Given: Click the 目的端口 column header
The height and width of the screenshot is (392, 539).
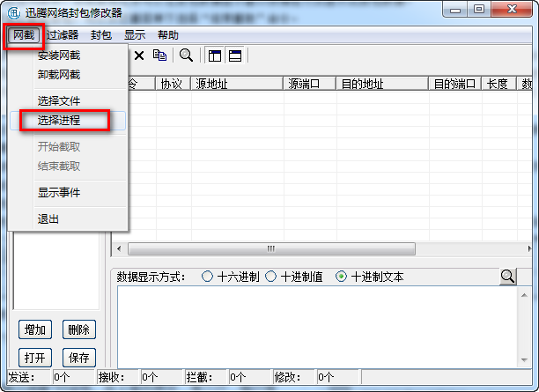Looking at the screenshot, I should click(454, 84).
